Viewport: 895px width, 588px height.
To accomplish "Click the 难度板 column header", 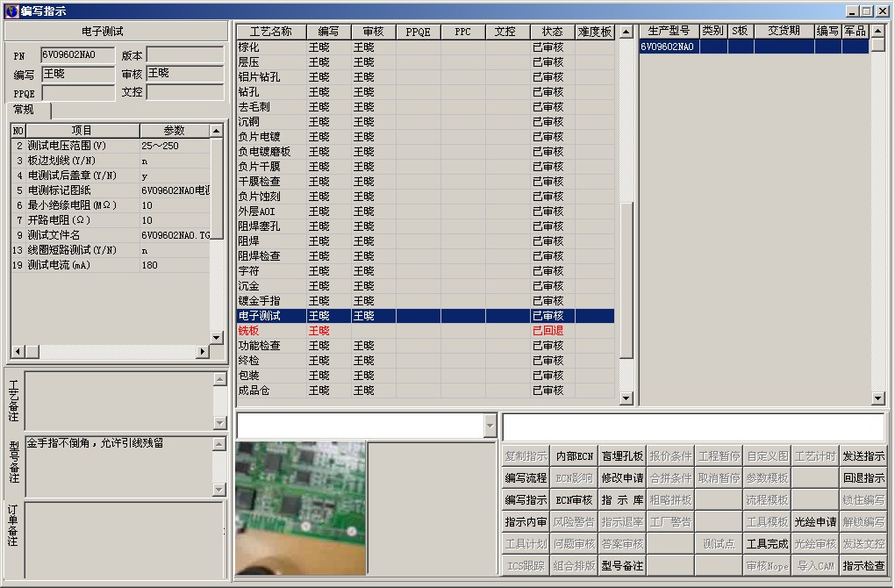I will coord(594,32).
